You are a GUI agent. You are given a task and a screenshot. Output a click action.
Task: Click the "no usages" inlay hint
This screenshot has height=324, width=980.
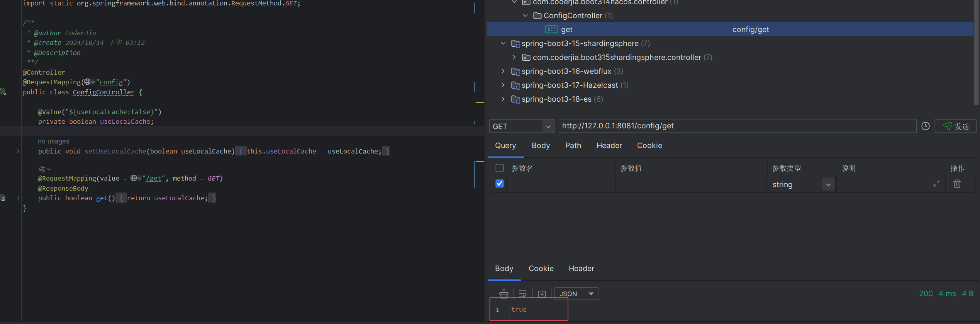54,141
